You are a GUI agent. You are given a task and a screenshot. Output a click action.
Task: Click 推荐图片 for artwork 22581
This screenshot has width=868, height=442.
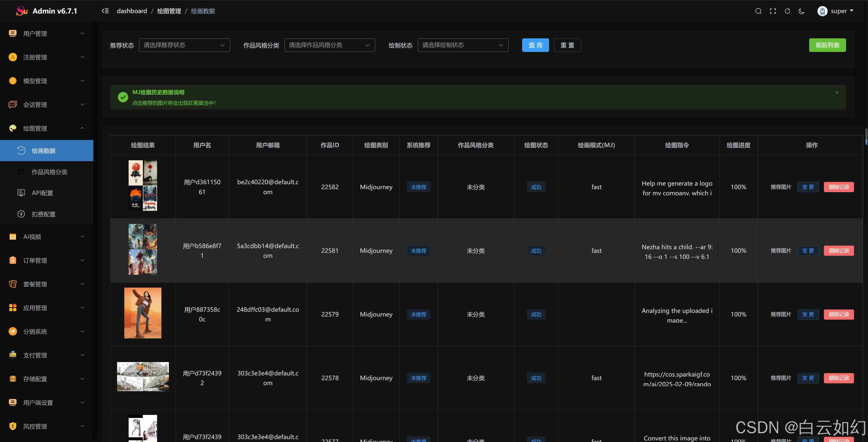pos(780,250)
